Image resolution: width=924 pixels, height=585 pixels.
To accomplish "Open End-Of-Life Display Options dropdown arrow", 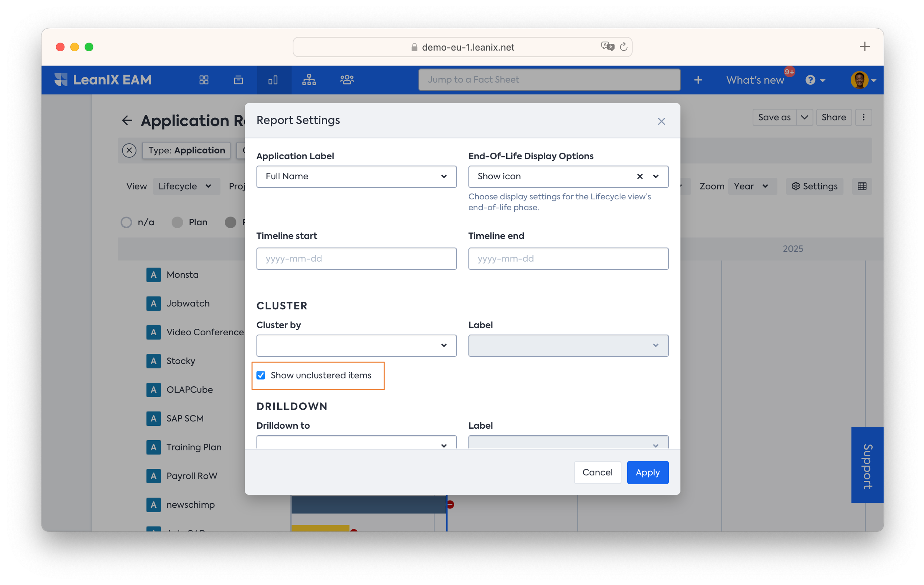I will click(656, 176).
